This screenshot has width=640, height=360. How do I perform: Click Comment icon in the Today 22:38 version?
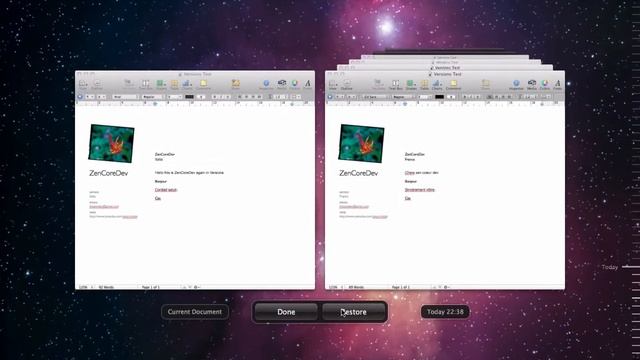pos(453,84)
